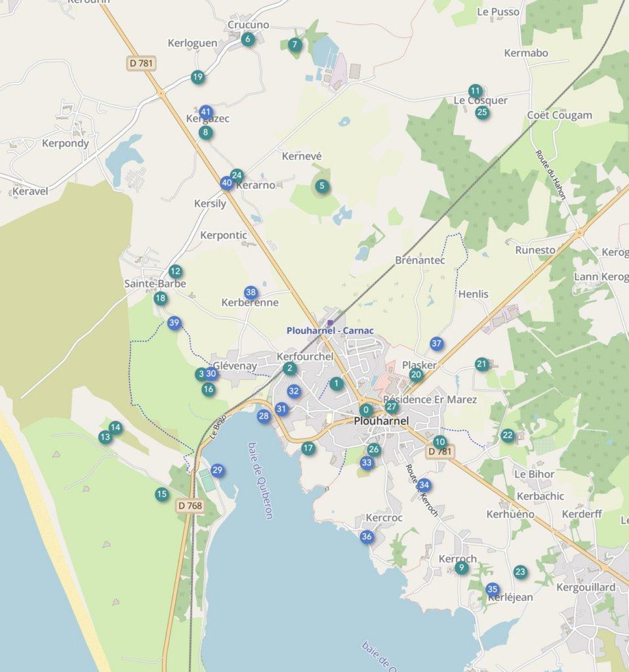
Task: Click blue marker 35 at Kerléjean
Action: (493, 589)
